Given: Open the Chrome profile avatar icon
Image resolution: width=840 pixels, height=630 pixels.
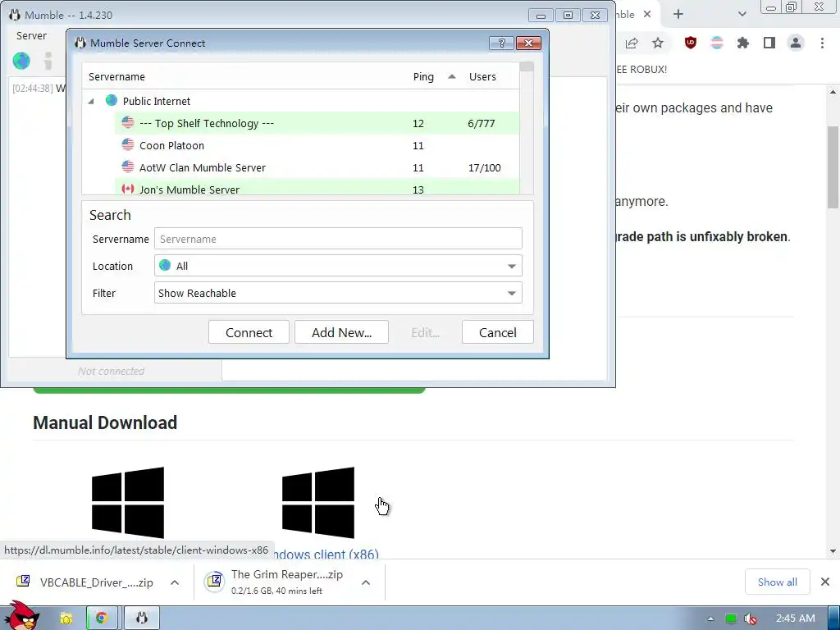Looking at the screenshot, I should [796, 43].
